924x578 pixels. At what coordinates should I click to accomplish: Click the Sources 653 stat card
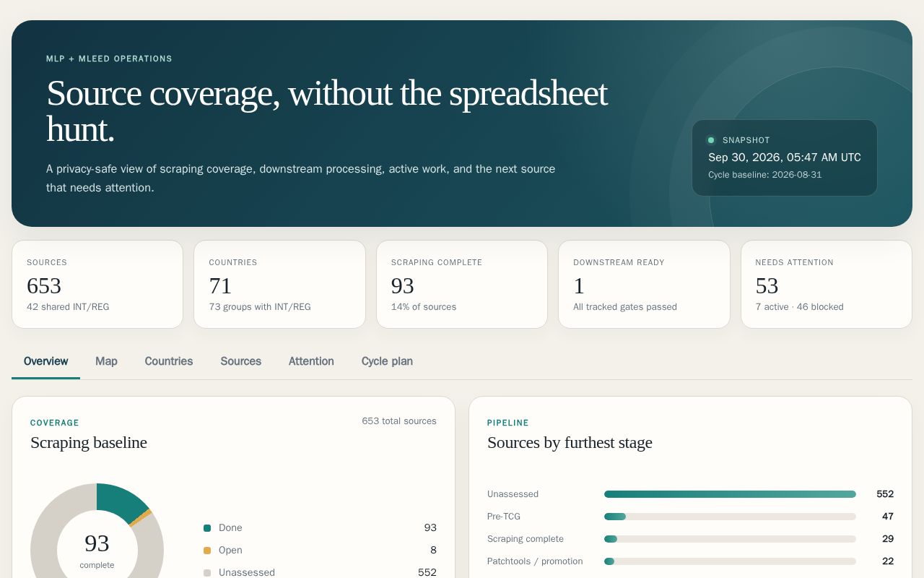[x=97, y=285]
